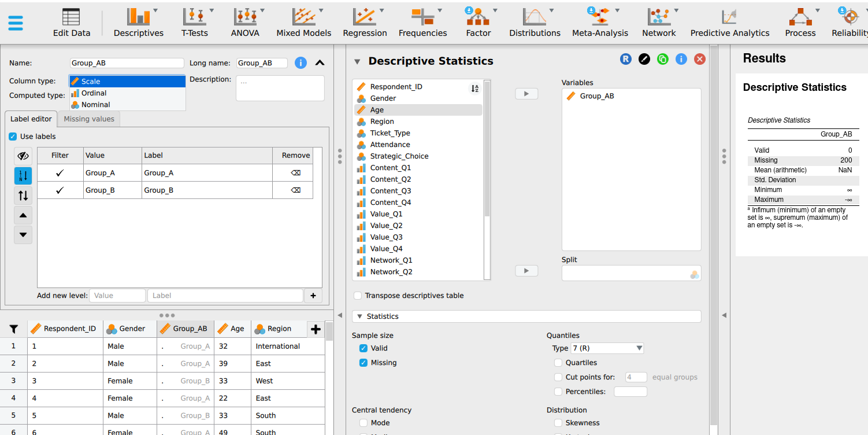Toggle filter checkmark for Group_B

click(x=60, y=190)
